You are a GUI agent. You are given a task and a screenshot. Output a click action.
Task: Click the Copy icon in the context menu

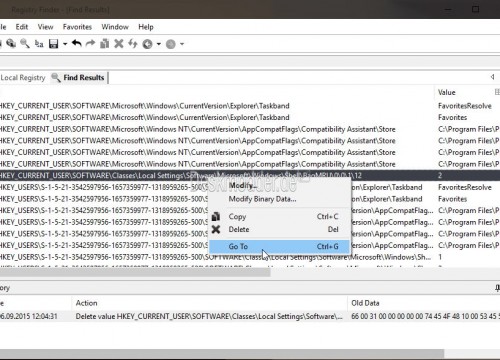click(x=216, y=217)
